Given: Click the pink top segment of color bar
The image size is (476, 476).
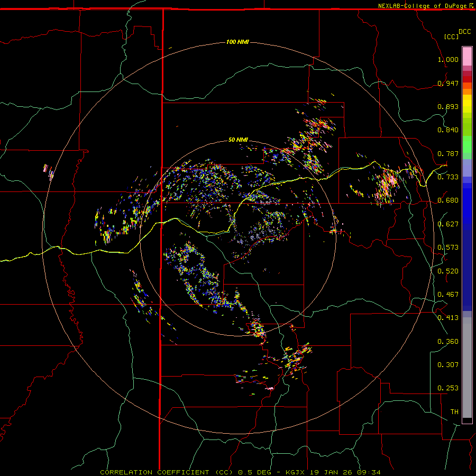Looking at the screenshot, I should pos(467,56).
